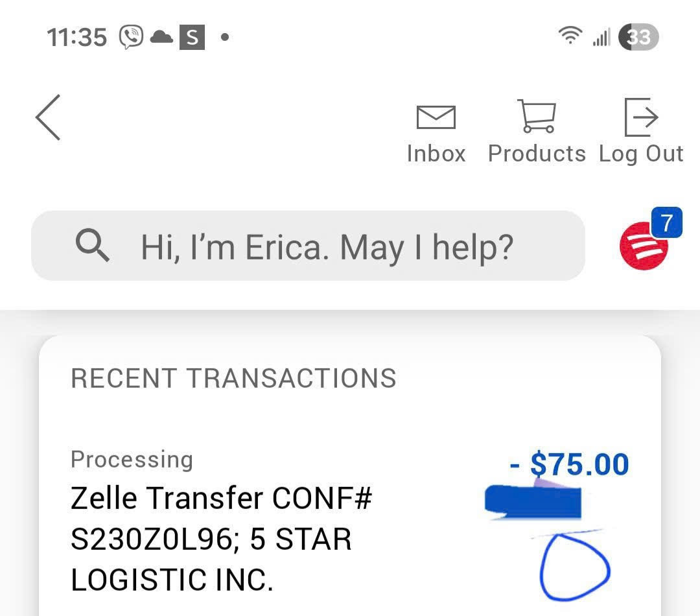The height and width of the screenshot is (616, 700).
Task: Tap the Viber status bar icon
Action: pos(131,38)
